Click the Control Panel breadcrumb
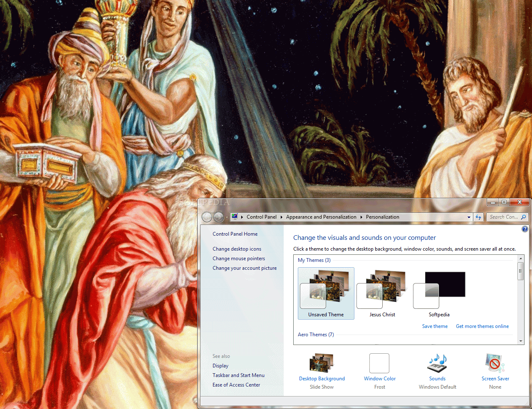This screenshot has width=532, height=409. coord(261,217)
